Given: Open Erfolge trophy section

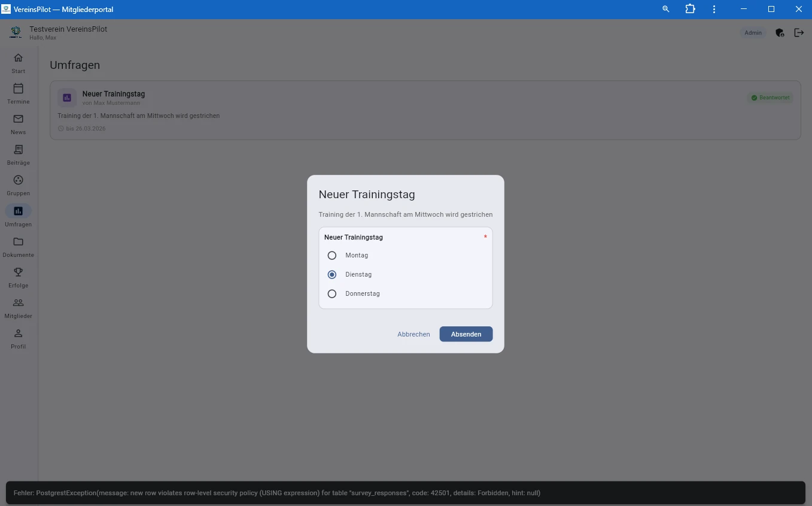Looking at the screenshot, I should point(18,277).
